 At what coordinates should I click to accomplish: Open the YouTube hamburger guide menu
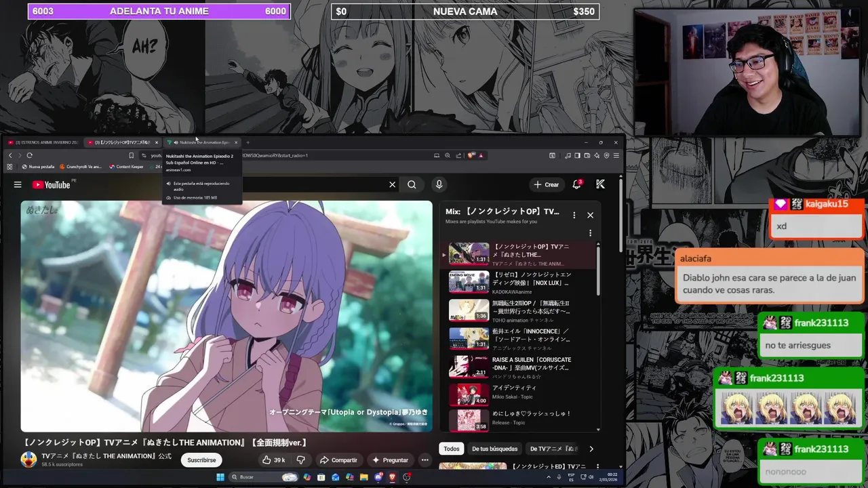pos(18,184)
